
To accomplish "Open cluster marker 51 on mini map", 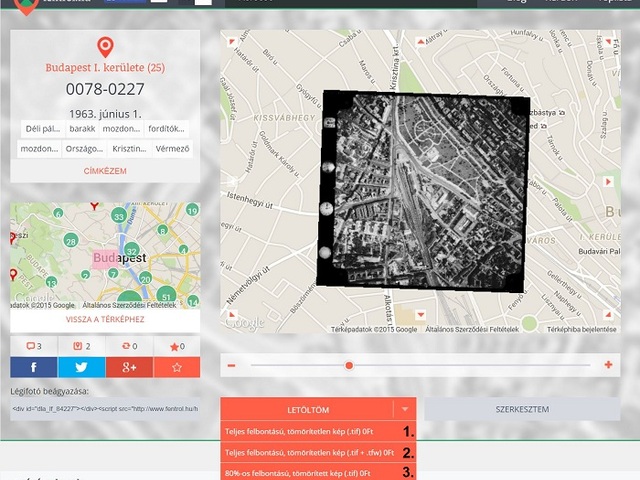I will click(x=166, y=296).
